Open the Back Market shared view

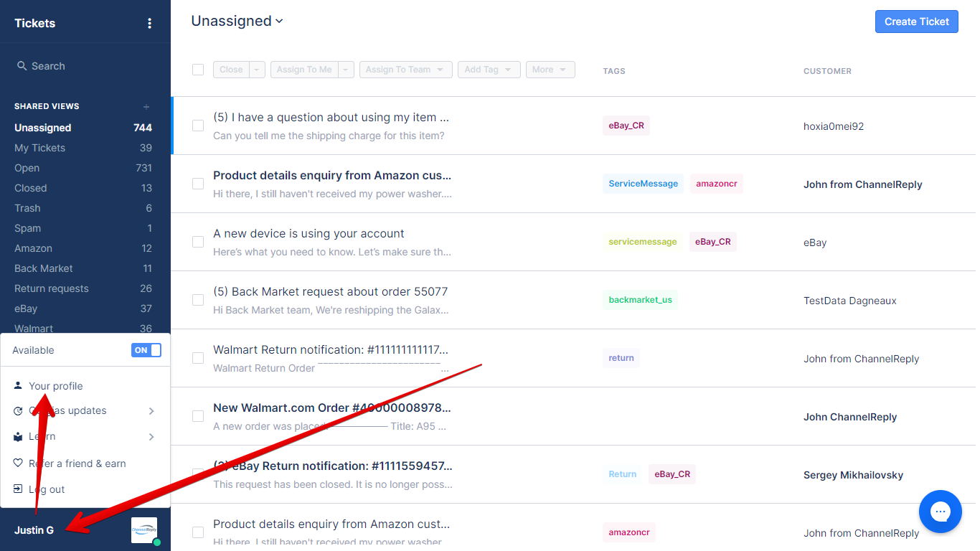(83, 268)
